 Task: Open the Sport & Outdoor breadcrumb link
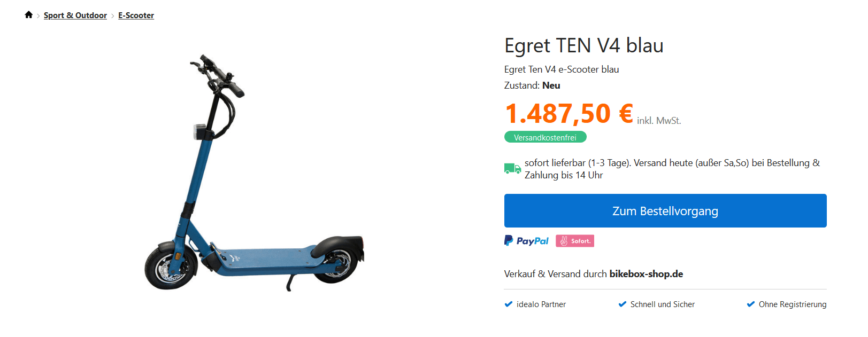tap(75, 15)
